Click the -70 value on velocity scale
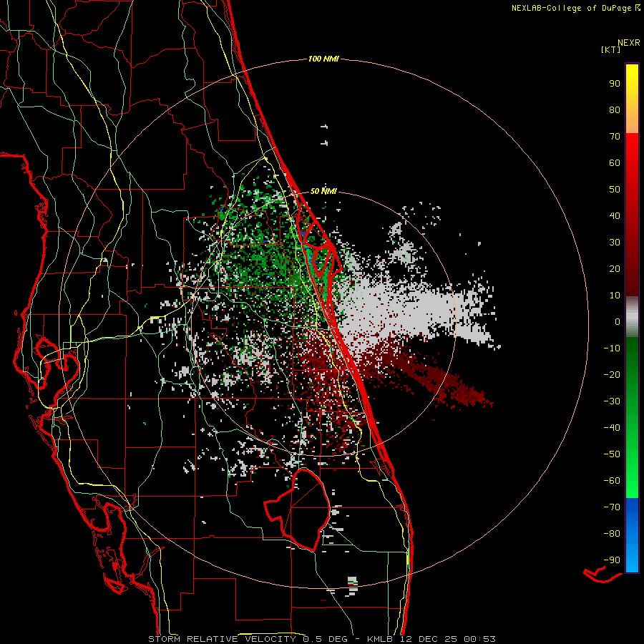Viewport: 644px width, 644px height. [x=612, y=507]
